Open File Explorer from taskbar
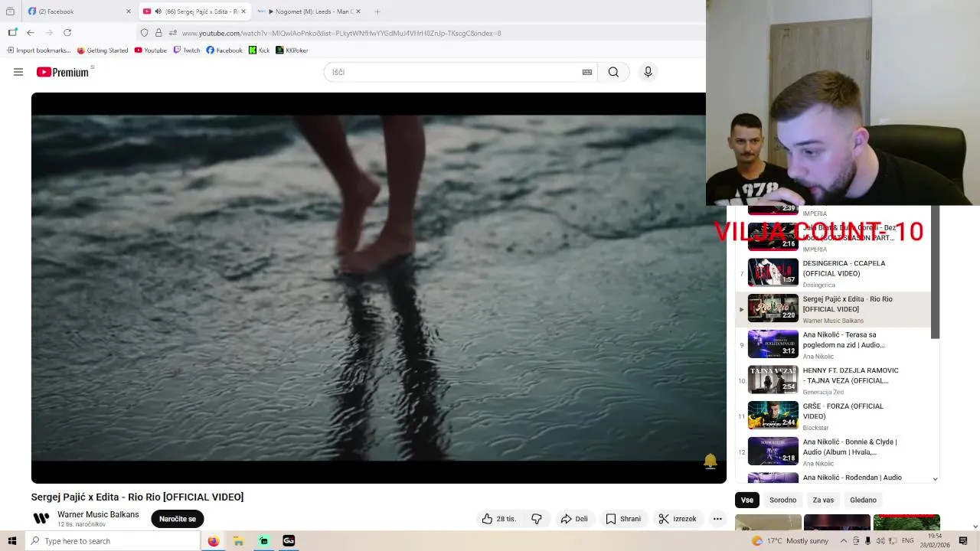The height and width of the screenshot is (551, 980). pyautogui.click(x=238, y=541)
